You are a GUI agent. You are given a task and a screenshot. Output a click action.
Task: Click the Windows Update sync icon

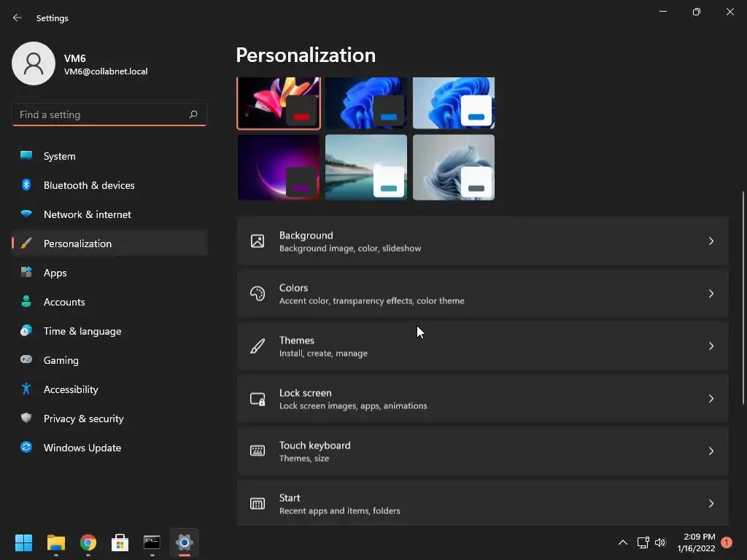[26, 447]
